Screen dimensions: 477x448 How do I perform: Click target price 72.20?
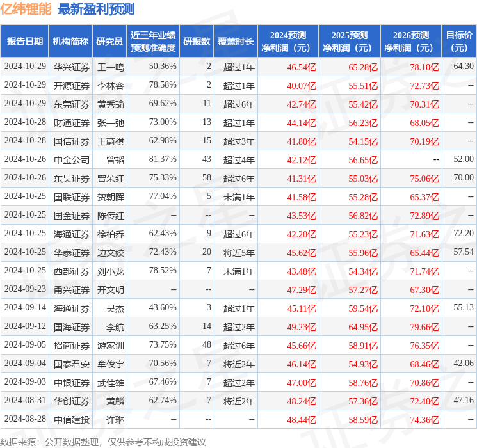tap(464, 233)
